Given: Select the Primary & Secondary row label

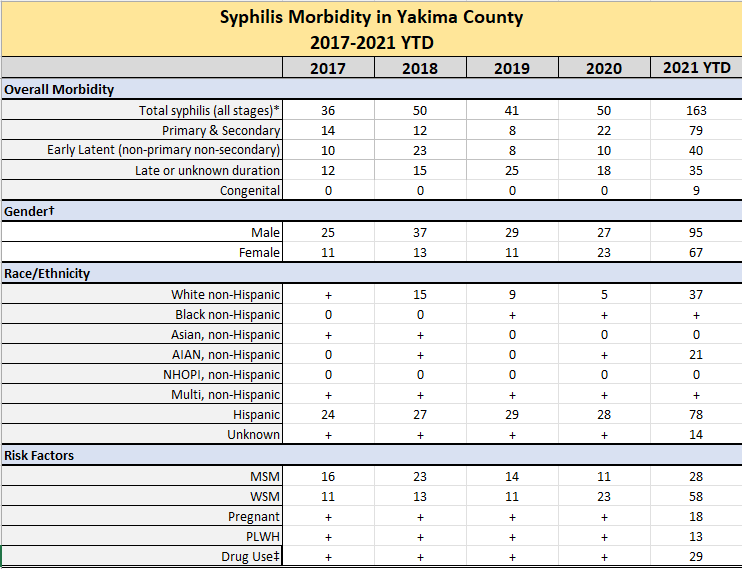Looking at the screenshot, I should [221, 130].
